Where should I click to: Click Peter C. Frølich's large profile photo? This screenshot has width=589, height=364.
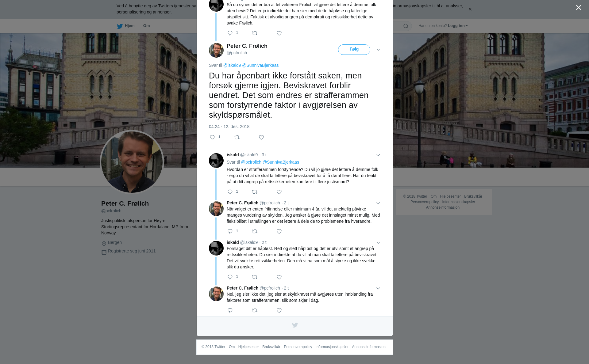pyautogui.click(x=132, y=162)
